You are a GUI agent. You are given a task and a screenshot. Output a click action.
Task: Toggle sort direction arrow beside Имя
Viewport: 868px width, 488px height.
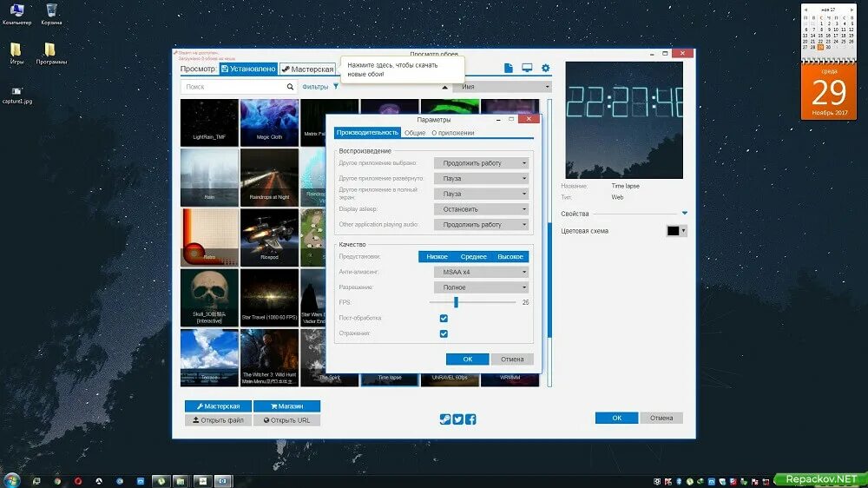444,87
